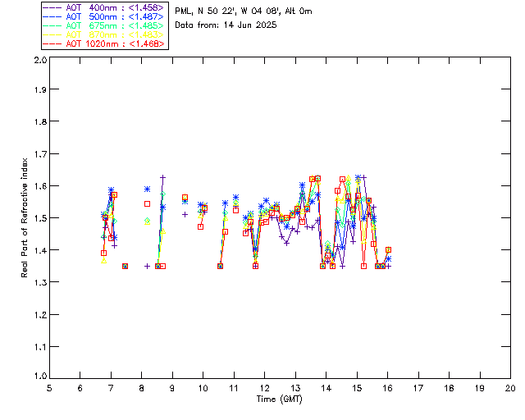Screen dimensions: 525x420
Task: Click the '11' tick label on time axis
Action: click(x=234, y=388)
